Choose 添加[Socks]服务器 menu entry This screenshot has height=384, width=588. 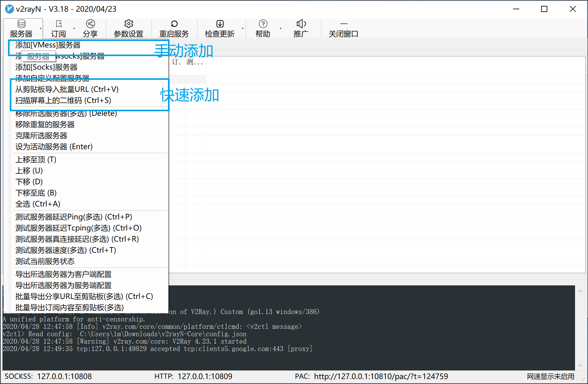coord(46,67)
